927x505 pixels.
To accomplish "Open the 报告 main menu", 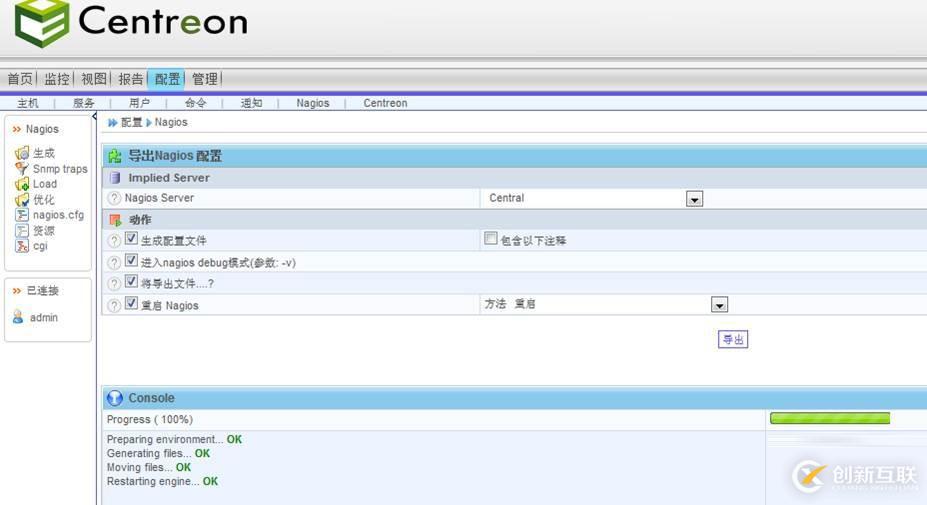I will (x=131, y=79).
